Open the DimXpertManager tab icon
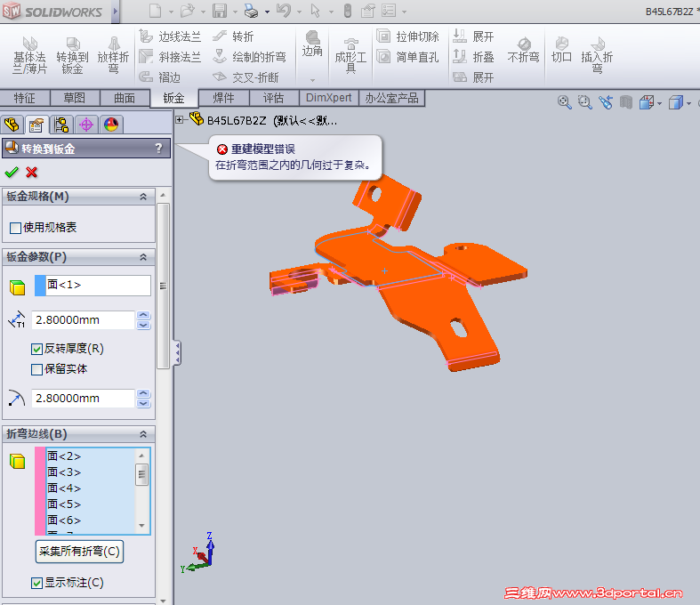Screen dimensions: 700x605 86,125
